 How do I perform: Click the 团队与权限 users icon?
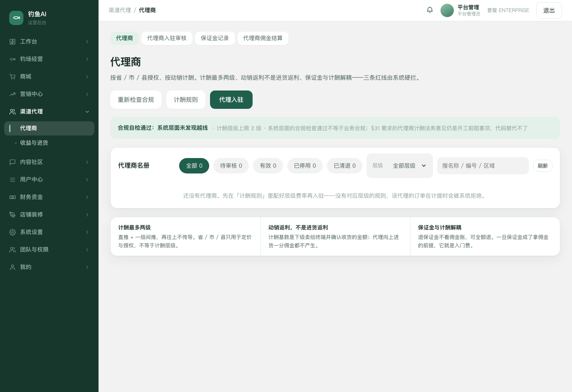pos(13,250)
